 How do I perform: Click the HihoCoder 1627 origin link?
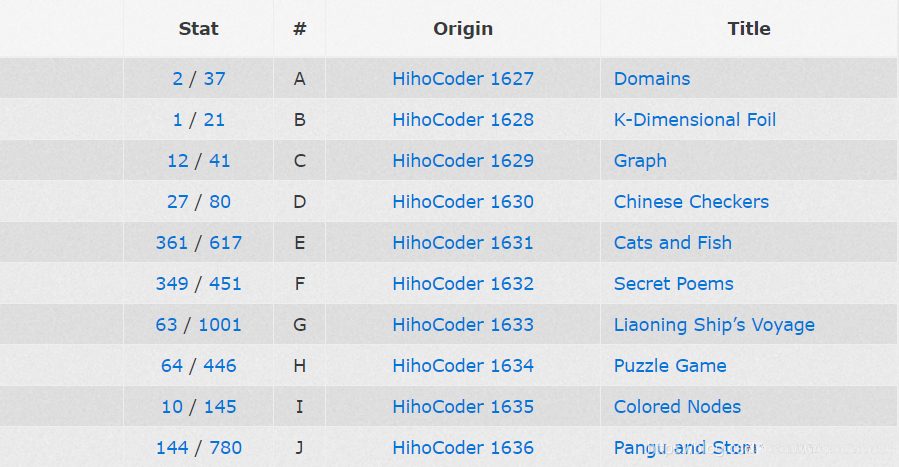(463, 79)
